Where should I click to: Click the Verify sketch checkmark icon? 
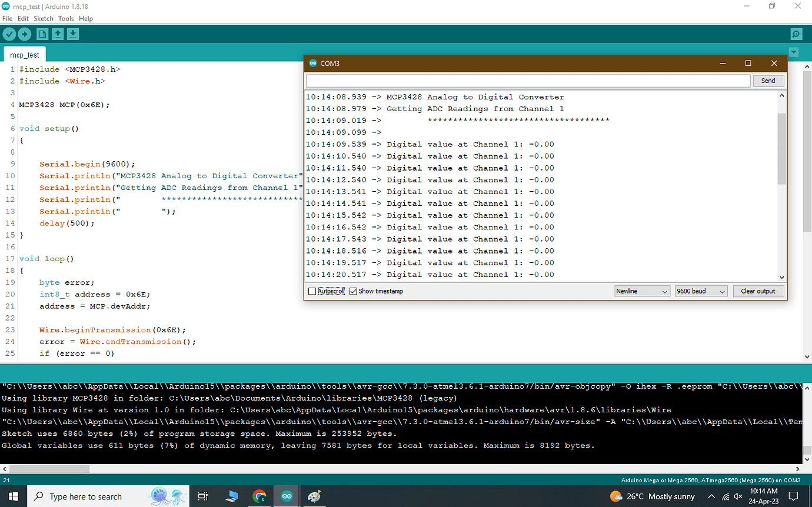9,34
